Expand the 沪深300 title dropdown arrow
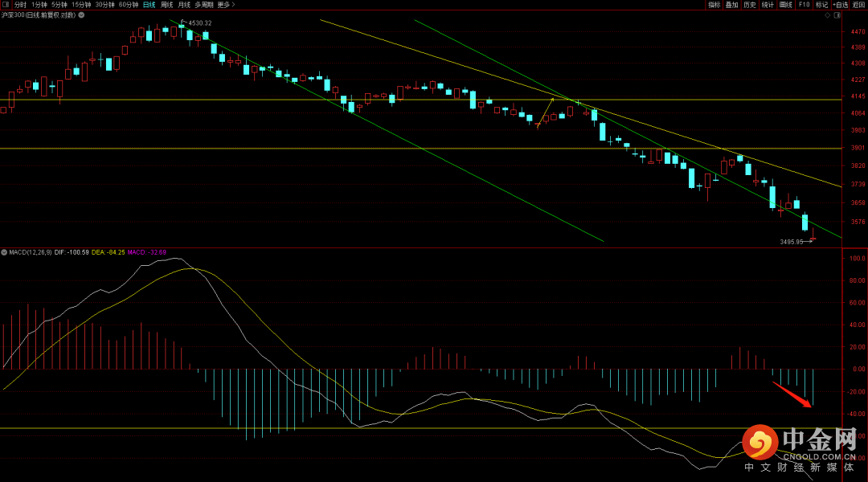Screen dimensions: 868x482 (x=81, y=15)
